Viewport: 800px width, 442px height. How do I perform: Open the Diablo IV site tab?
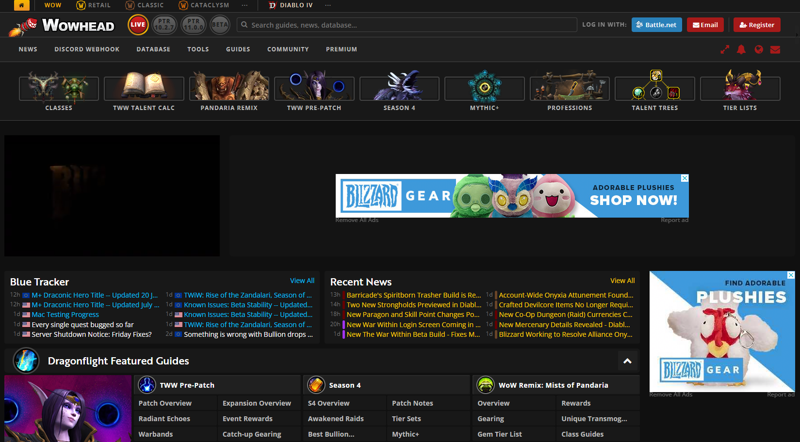point(290,5)
